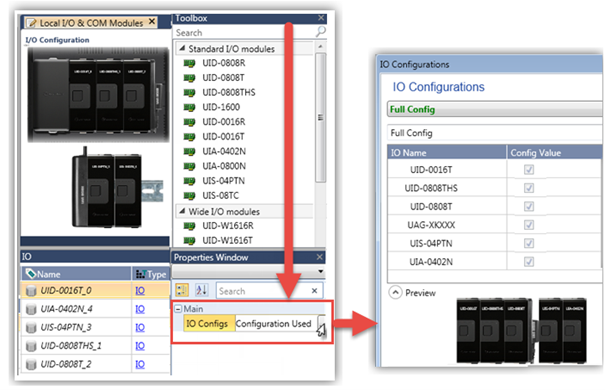Pick the UIA-0800N module icon
Viewport: 605px width, 390px height.
coord(189,166)
